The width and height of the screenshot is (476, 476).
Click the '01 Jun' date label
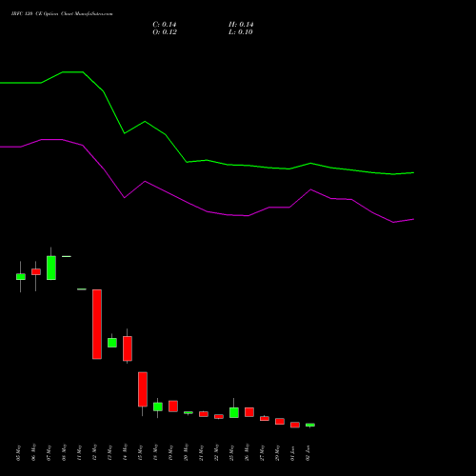[x=292, y=453]
